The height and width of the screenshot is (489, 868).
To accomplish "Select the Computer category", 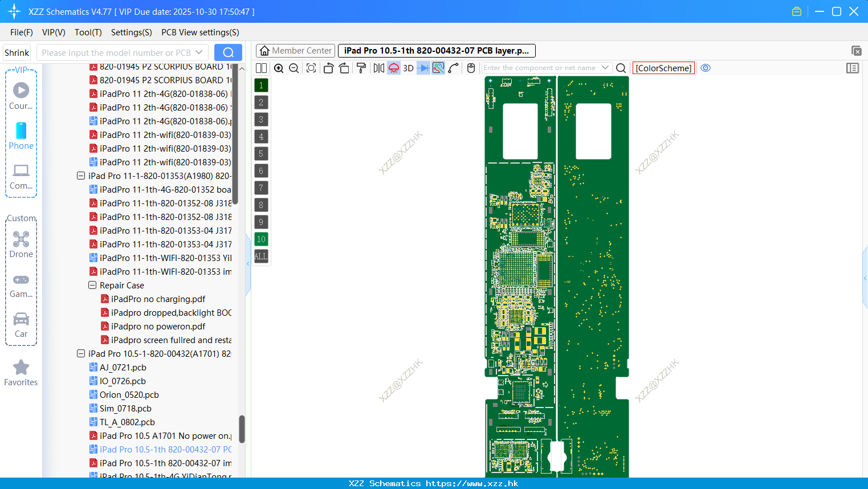I will tap(21, 176).
